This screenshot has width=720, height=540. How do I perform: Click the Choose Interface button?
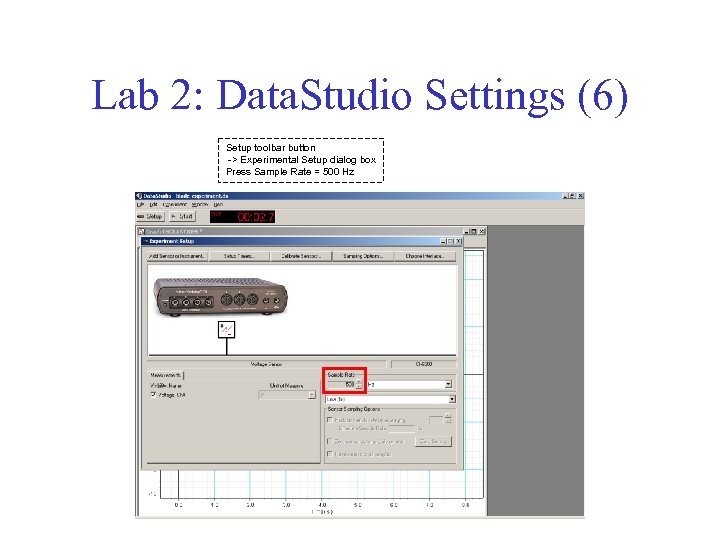[425, 256]
